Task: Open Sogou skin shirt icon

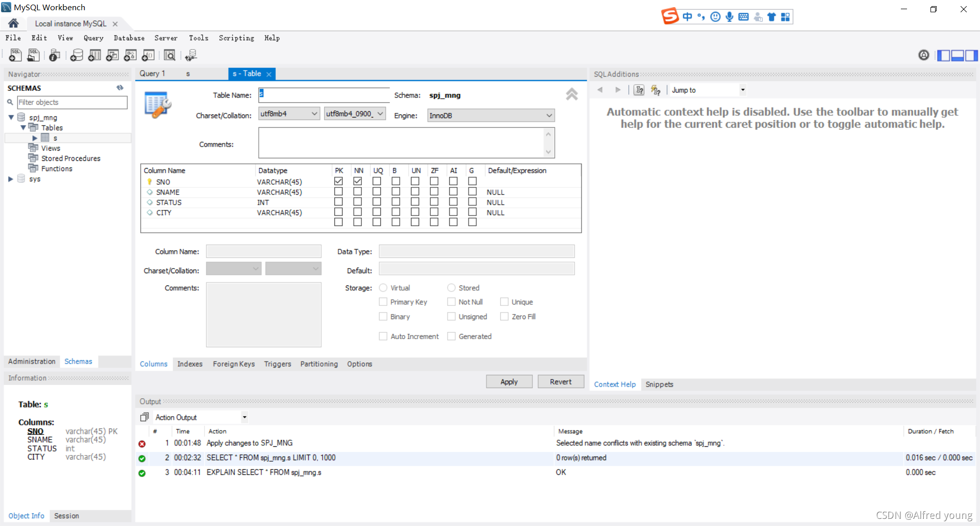Action: (772, 17)
